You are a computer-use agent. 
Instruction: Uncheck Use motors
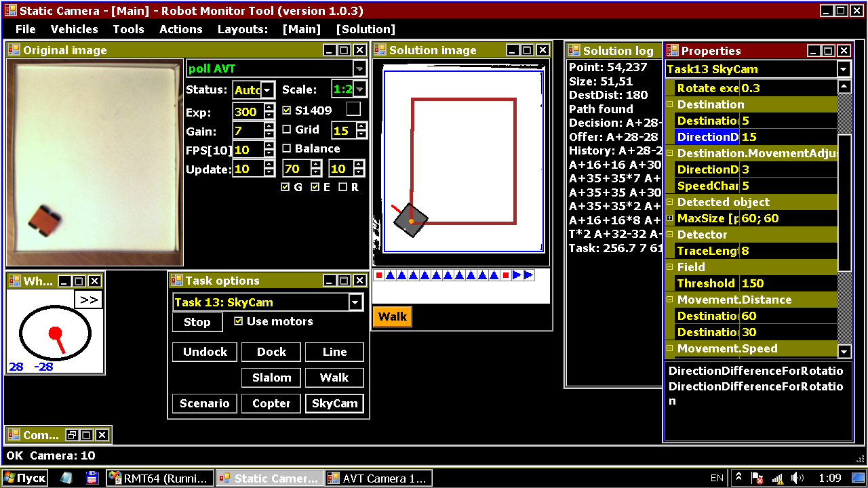238,321
